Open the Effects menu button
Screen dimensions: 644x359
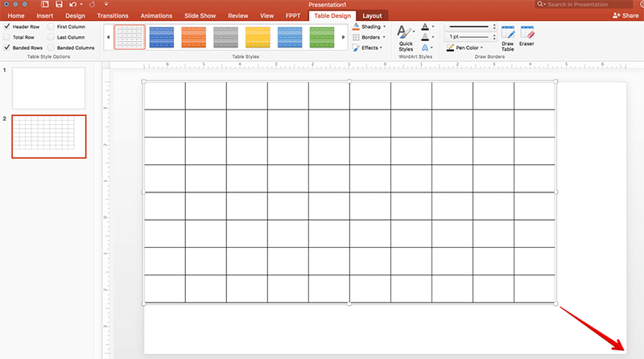pyautogui.click(x=369, y=47)
